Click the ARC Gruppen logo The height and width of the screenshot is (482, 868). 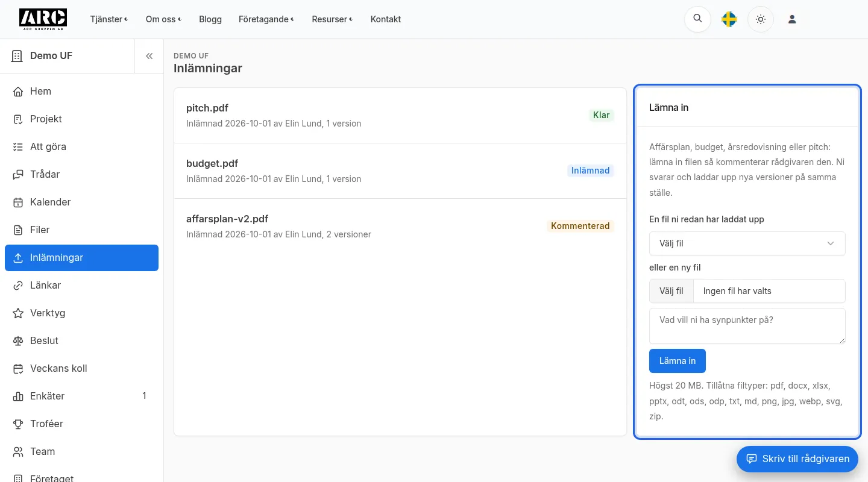(x=43, y=19)
